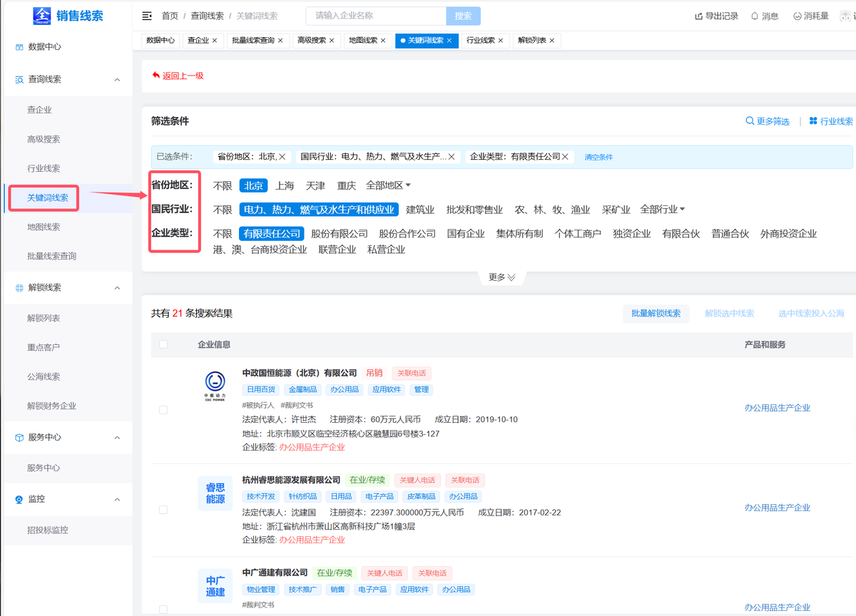Close the 地图线索 tab
856x616 pixels.
(x=383, y=41)
